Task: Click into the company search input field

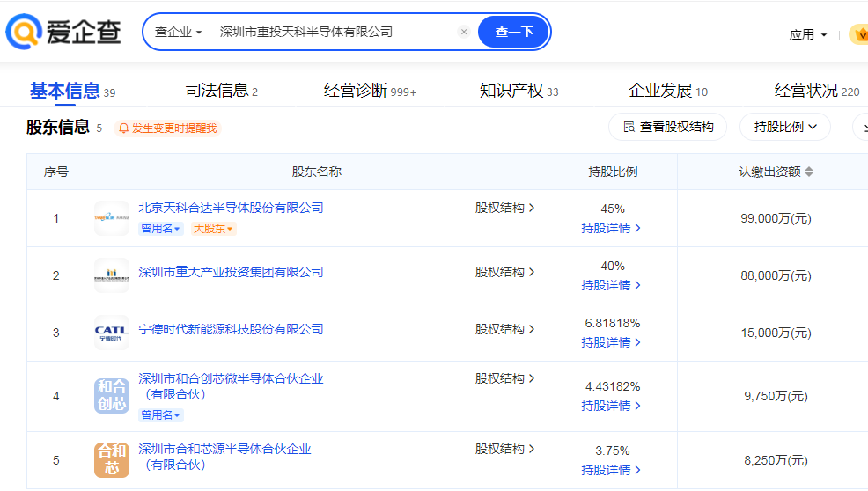Action: (x=335, y=32)
